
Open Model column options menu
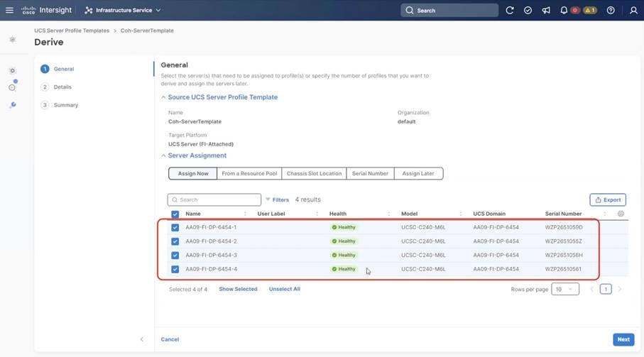(x=461, y=214)
